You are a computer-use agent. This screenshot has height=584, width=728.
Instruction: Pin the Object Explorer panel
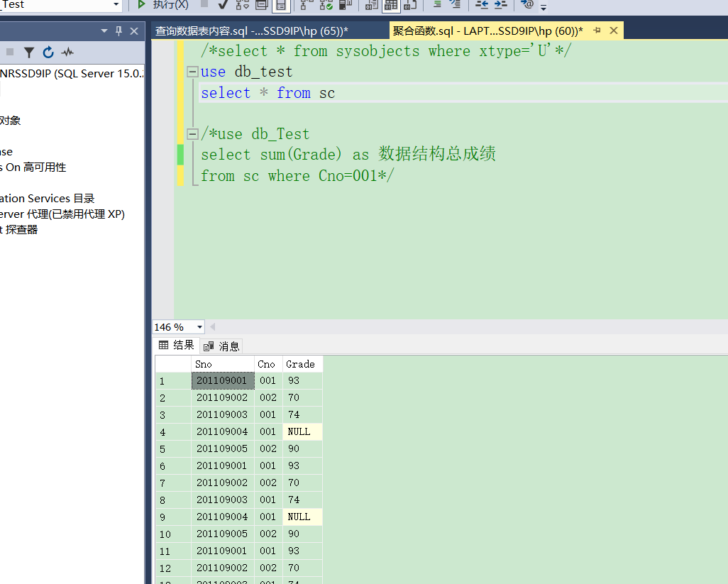click(x=119, y=31)
